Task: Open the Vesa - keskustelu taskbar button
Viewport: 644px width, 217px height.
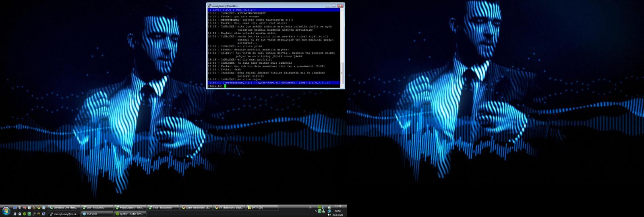Action: [163, 208]
